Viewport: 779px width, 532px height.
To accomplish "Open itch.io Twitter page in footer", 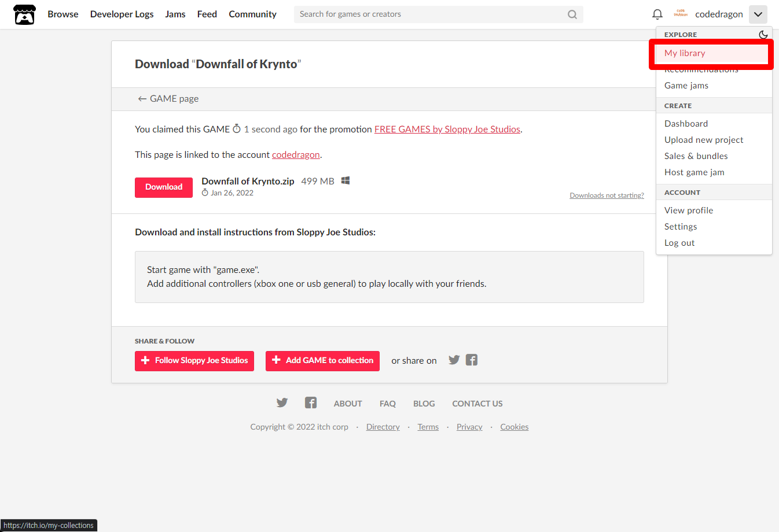I will tap(282, 403).
